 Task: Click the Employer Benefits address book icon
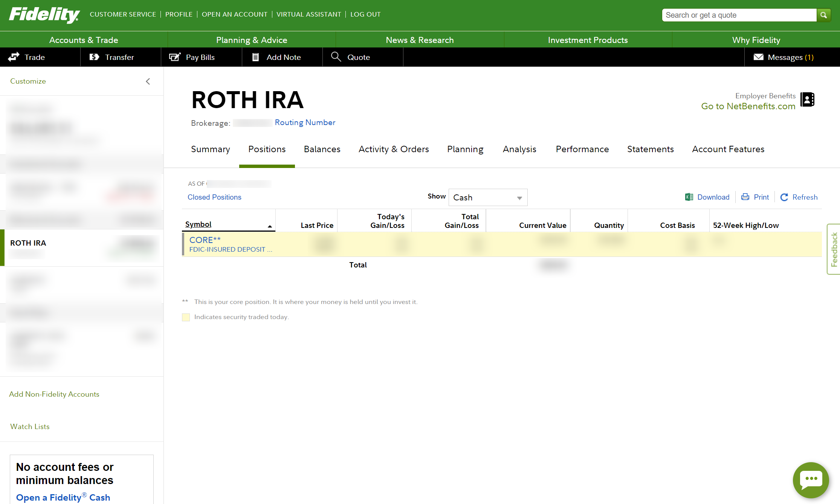[807, 99]
